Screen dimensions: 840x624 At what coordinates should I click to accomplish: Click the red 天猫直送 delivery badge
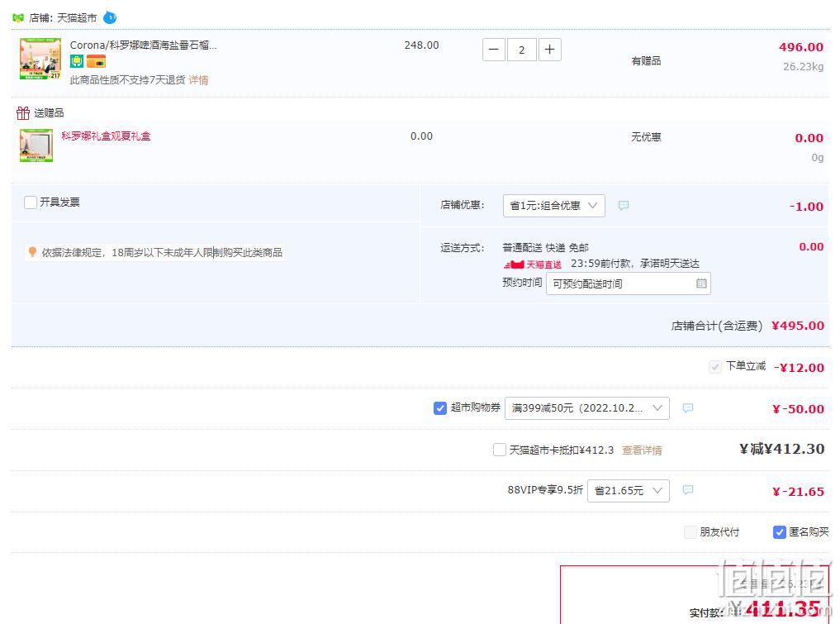(x=532, y=264)
